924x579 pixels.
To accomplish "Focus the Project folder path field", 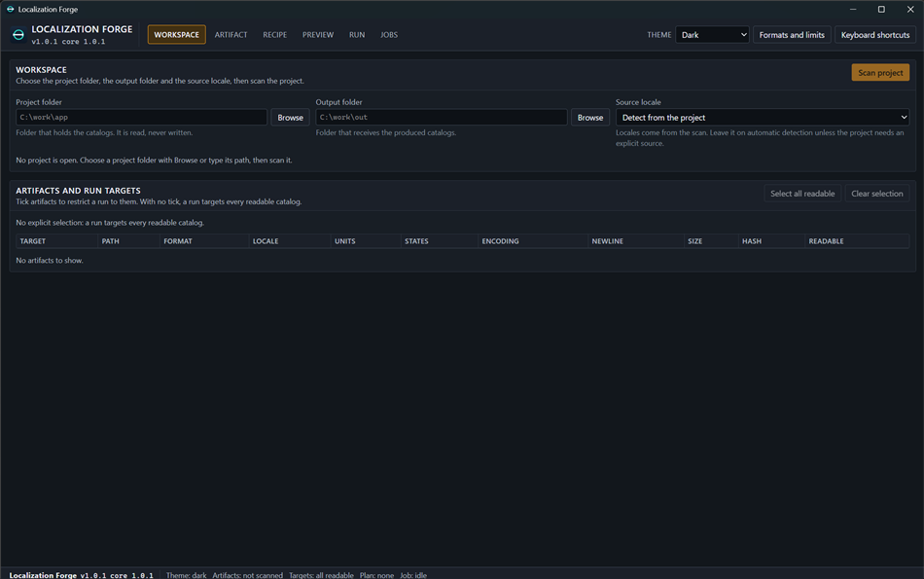I will (x=141, y=118).
